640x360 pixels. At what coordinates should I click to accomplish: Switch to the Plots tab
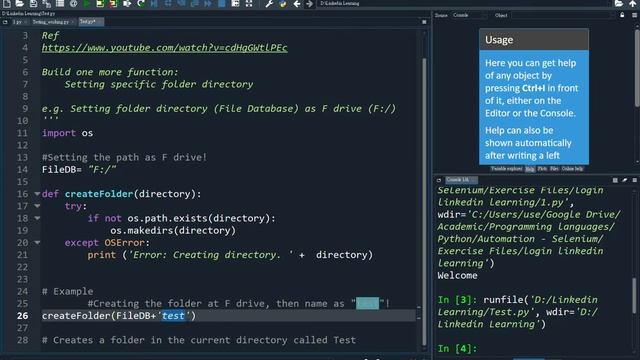click(x=542, y=169)
